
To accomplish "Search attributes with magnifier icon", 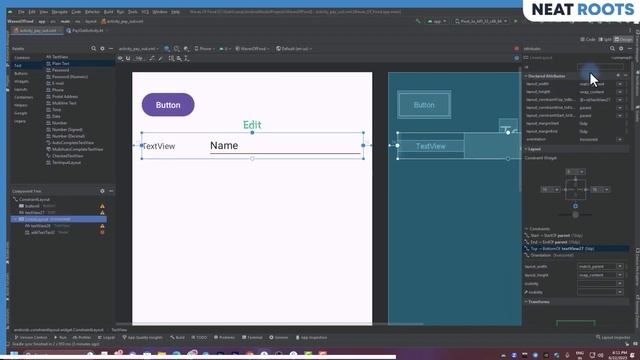I will (x=612, y=49).
